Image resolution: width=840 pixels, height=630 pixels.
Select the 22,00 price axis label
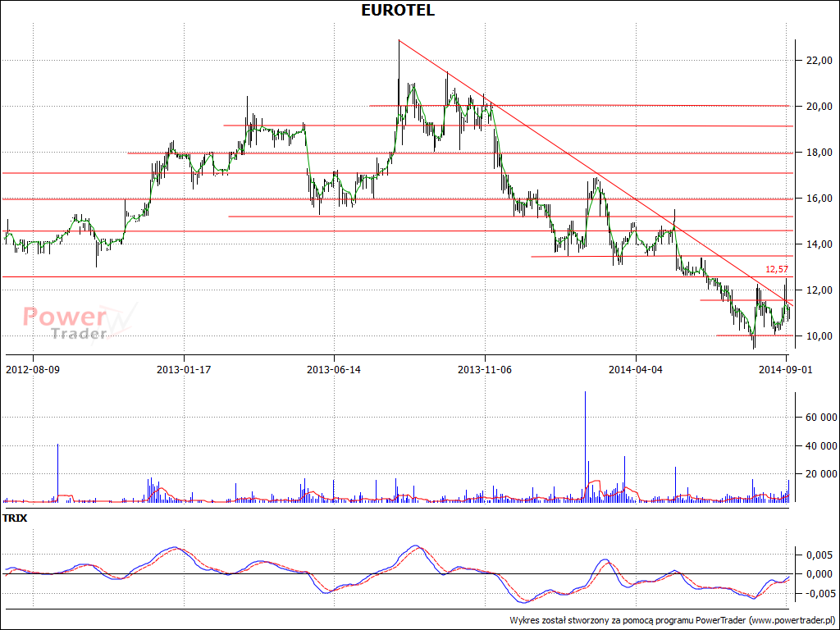pos(819,61)
